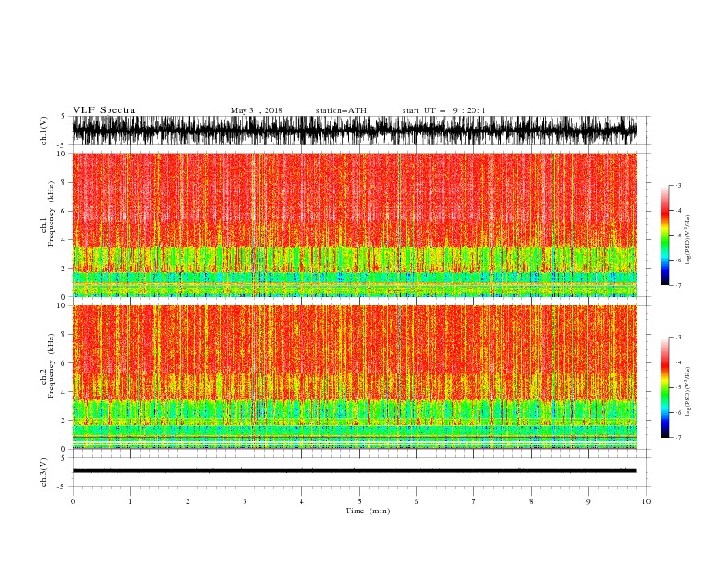Click inside the ch.2 spectrogram panel
This screenshot has width=728, height=563.
tap(354, 377)
